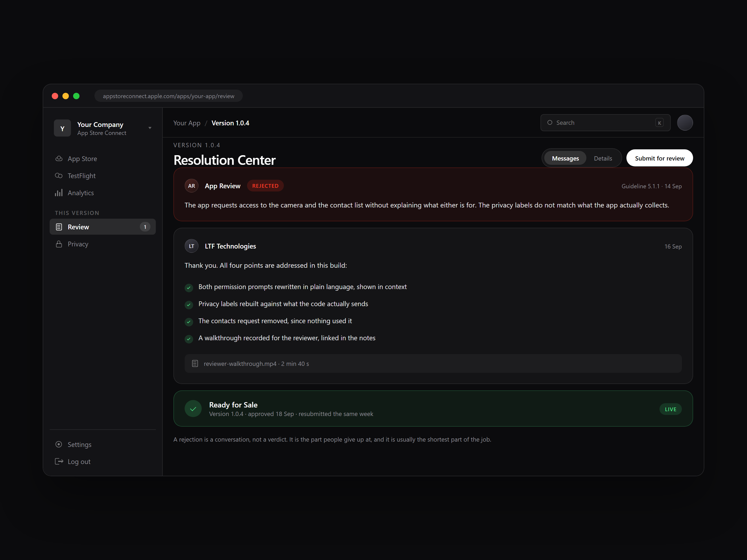
Task: Open the App Store sidebar icon
Action: click(x=59, y=159)
